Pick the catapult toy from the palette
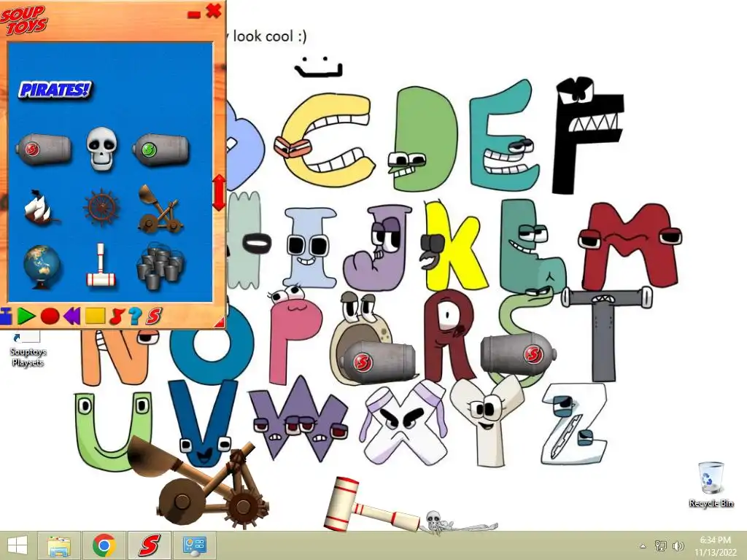 160,209
